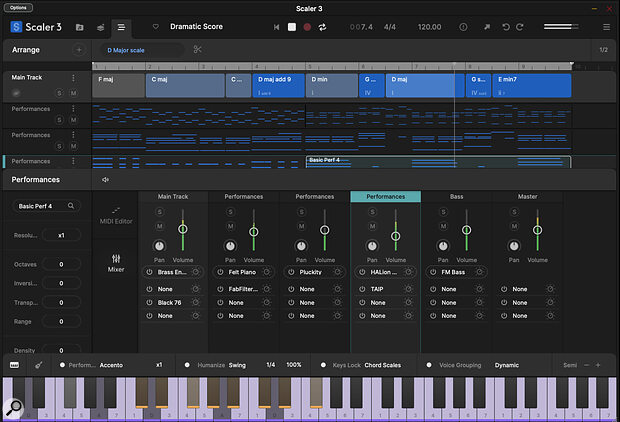
Task: Adjust the Bass channel pan knob
Action: [x=443, y=246]
